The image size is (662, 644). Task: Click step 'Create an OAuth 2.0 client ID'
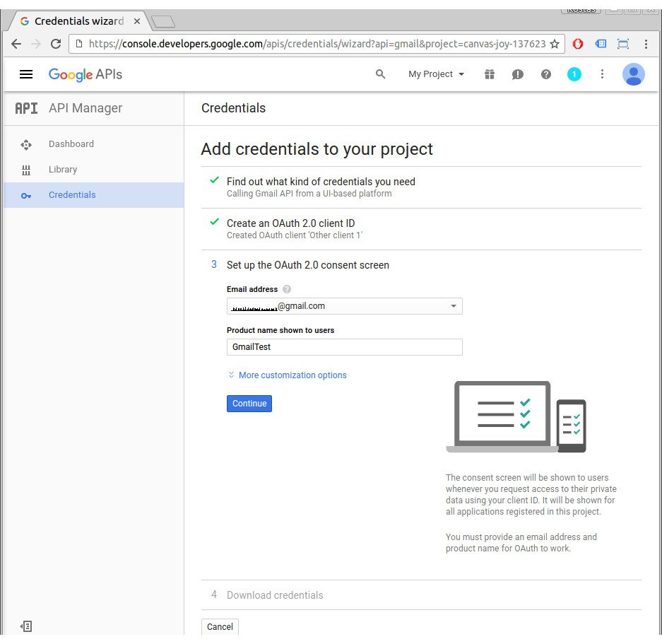click(x=290, y=223)
